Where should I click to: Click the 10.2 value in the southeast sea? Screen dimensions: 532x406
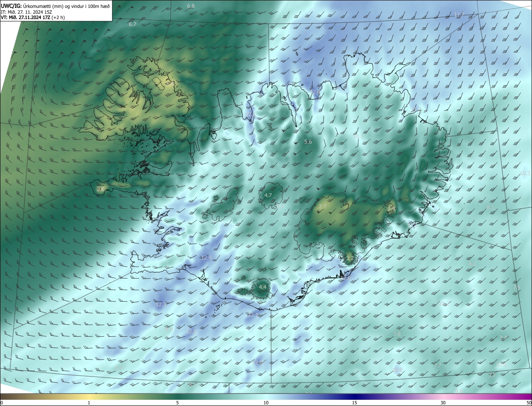click(x=444, y=304)
